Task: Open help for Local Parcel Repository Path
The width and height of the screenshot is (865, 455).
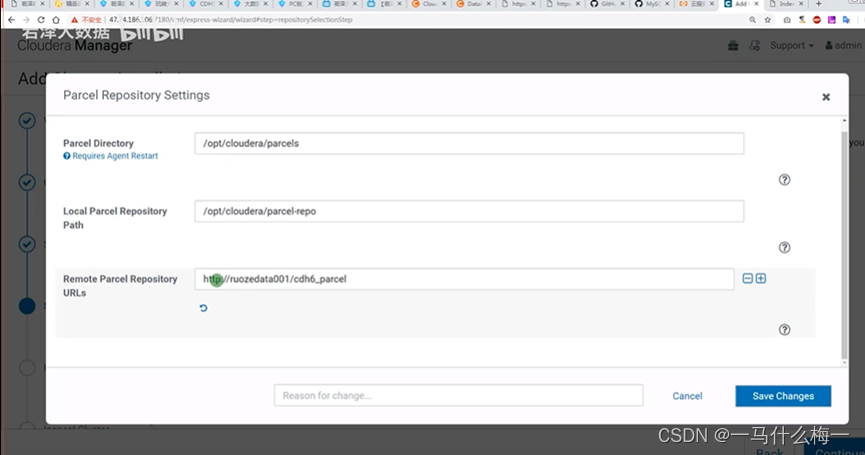Action: [784, 248]
